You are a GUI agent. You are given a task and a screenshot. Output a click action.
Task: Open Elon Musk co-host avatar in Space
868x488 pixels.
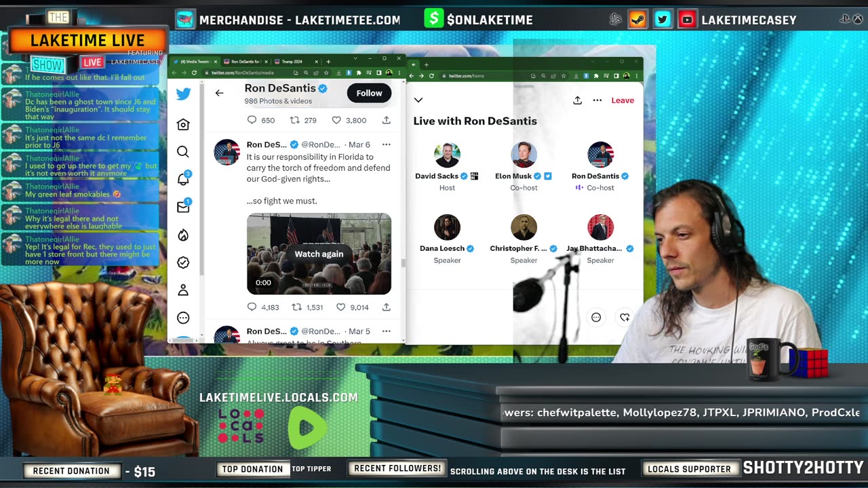(x=524, y=155)
